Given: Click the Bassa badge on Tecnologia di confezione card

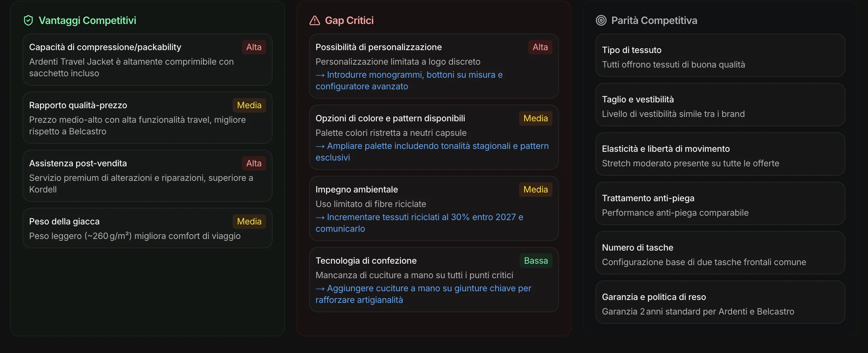Looking at the screenshot, I should coord(536,261).
